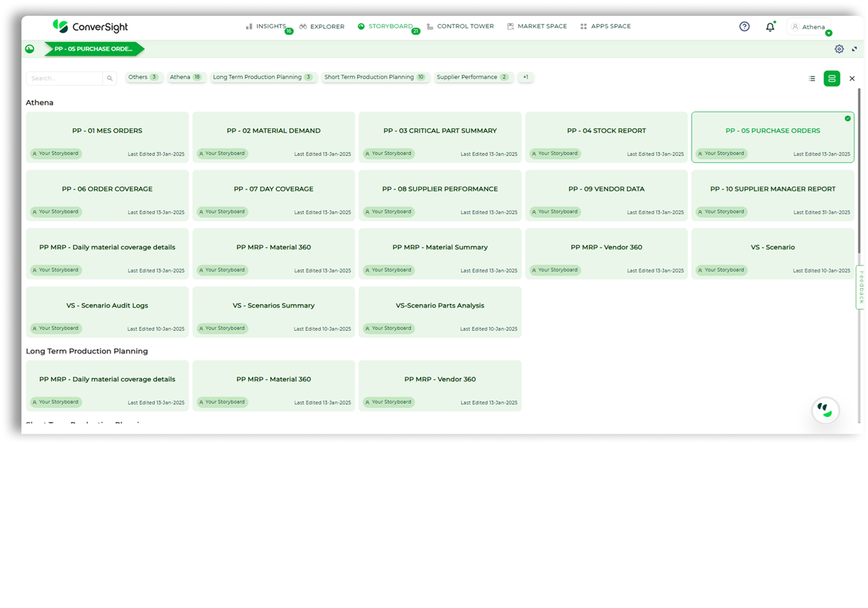
Task: Click the Storyboard count badge 21
Action: pyautogui.click(x=415, y=31)
